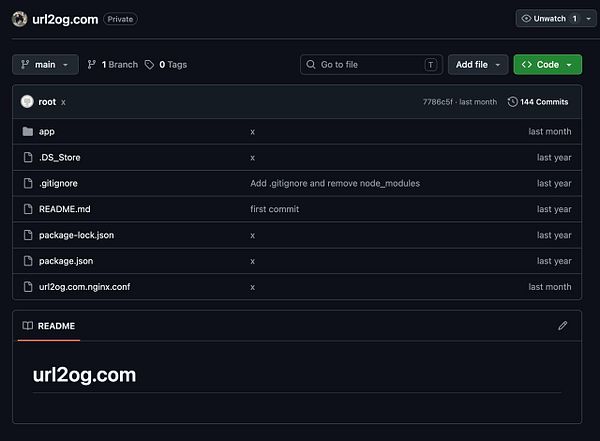View the 144 Commits history
This screenshot has height=441, width=600.
click(538, 102)
